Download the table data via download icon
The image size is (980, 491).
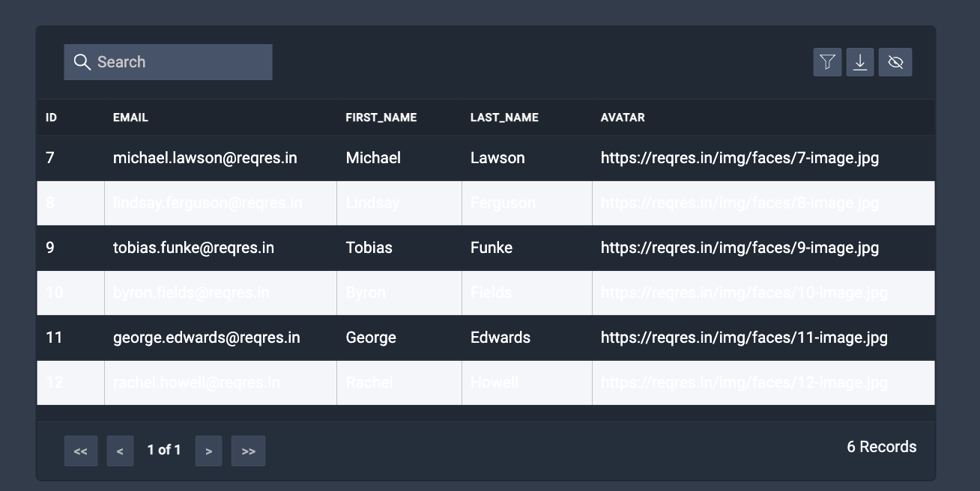tap(860, 62)
